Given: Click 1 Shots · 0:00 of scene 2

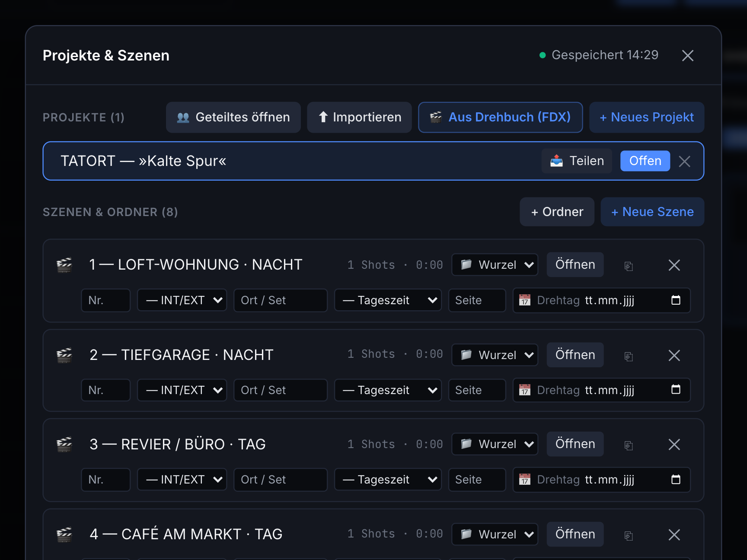Looking at the screenshot, I should 395,354.
